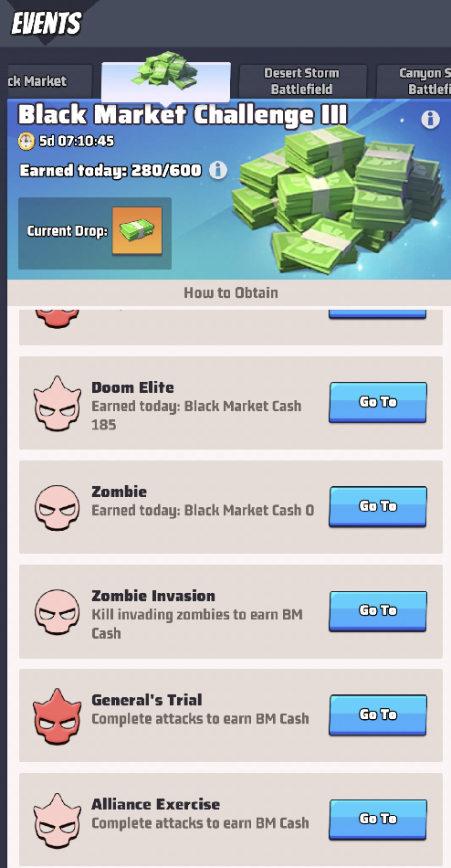Screen dimensions: 451x868
Task: Tap the Doom Elite spiked skull icon
Action: pyautogui.click(x=58, y=404)
